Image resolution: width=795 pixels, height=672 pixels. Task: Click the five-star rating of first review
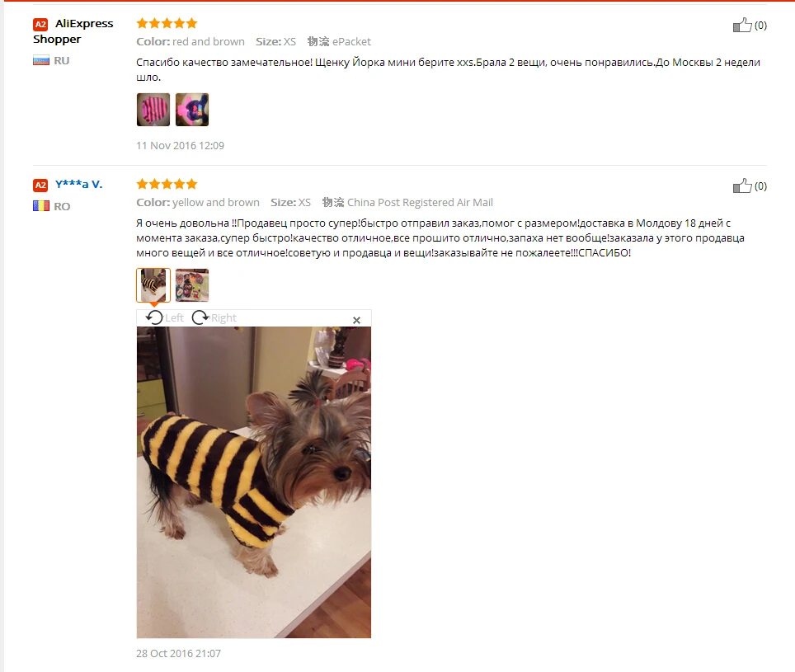click(x=167, y=23)
